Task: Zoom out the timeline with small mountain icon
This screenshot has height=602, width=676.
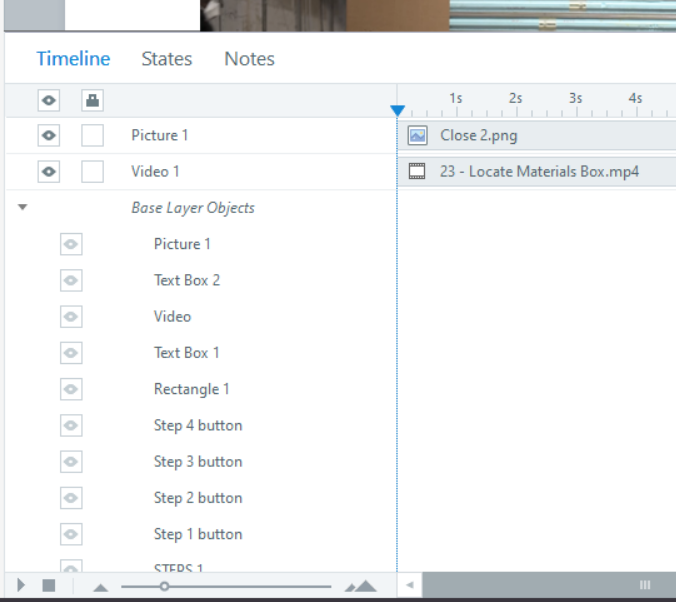Action: (100, 587)
